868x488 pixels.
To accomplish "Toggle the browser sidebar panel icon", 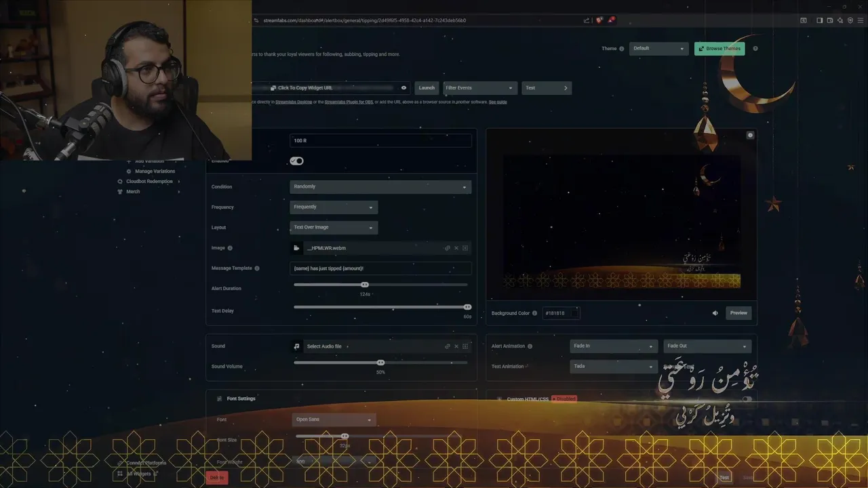I will (x=819, y=20).
